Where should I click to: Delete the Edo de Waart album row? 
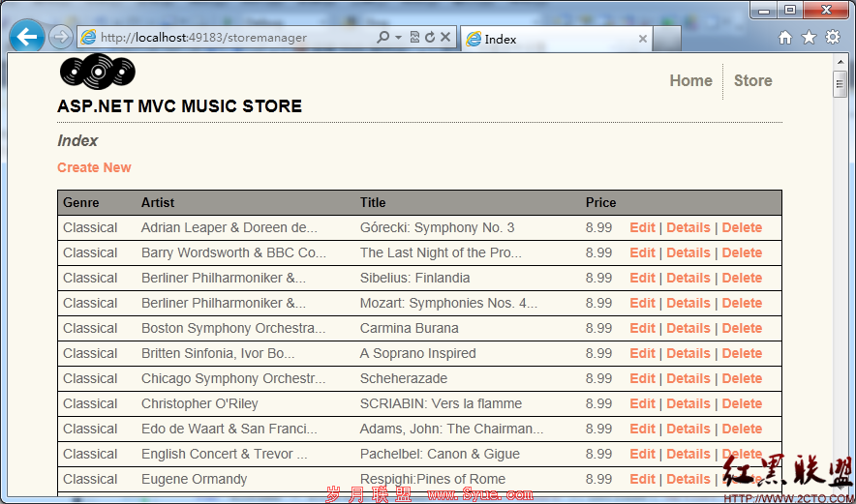pyautogui.click(x=742, y=429)
